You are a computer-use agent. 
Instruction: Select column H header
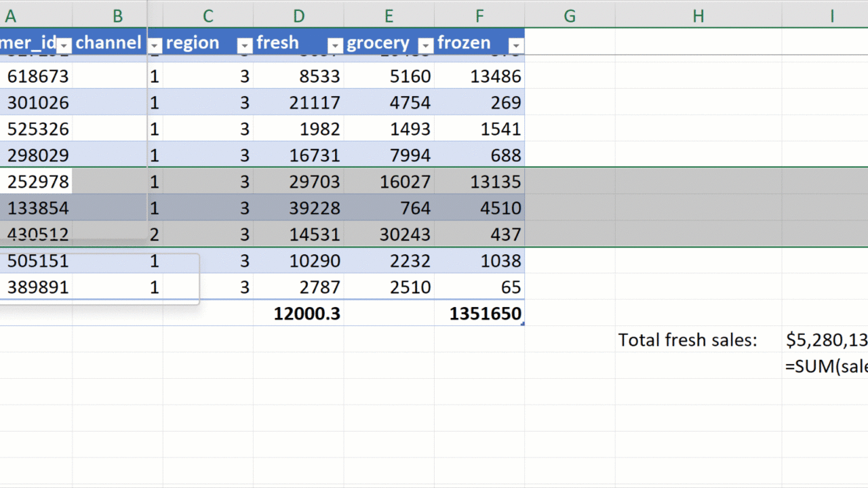(x=698, y=16)
